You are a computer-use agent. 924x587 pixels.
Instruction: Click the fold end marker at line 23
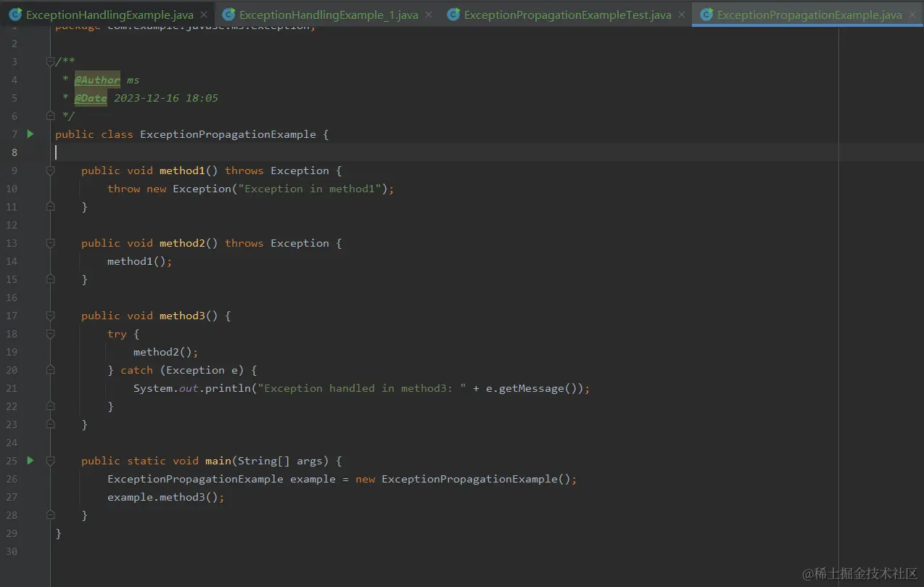click(50, 424)
